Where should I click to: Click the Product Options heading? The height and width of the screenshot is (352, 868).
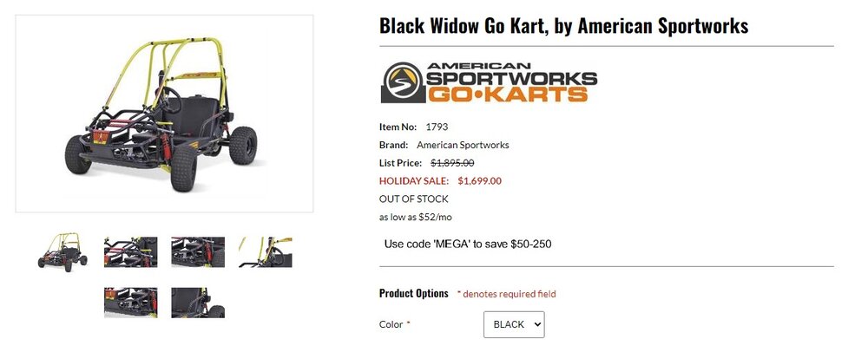(414, 293)
